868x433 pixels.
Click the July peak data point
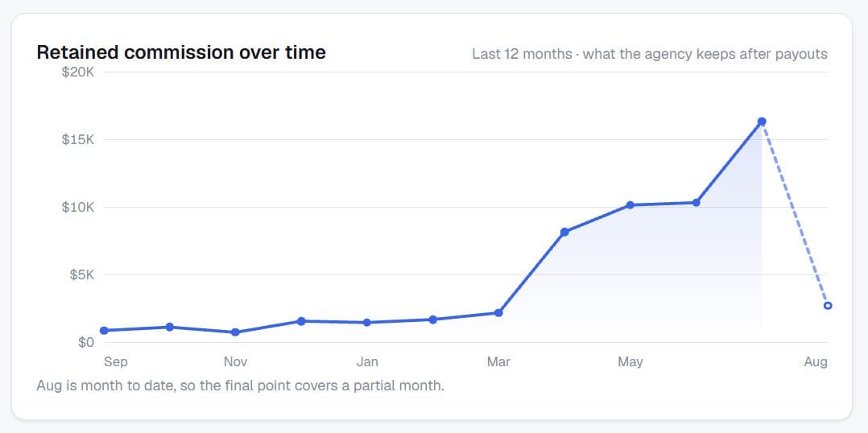(x=762, y=121)
